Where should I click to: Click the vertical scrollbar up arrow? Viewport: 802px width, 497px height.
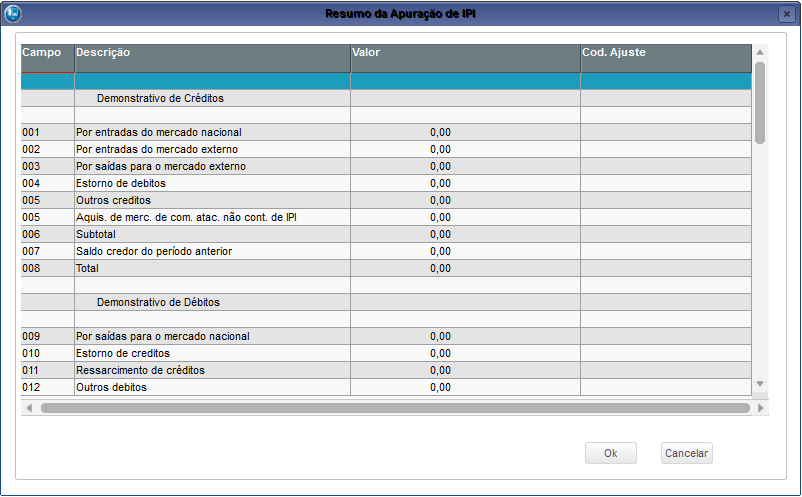(x=760, y=52)
